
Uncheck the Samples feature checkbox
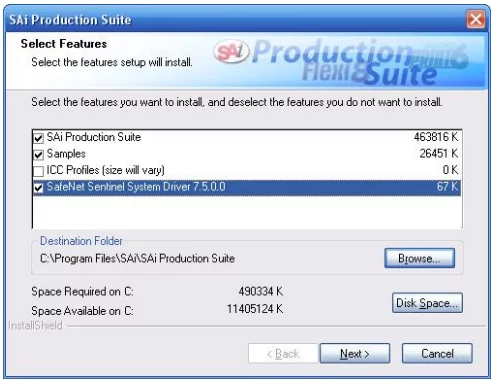point(38,154)
